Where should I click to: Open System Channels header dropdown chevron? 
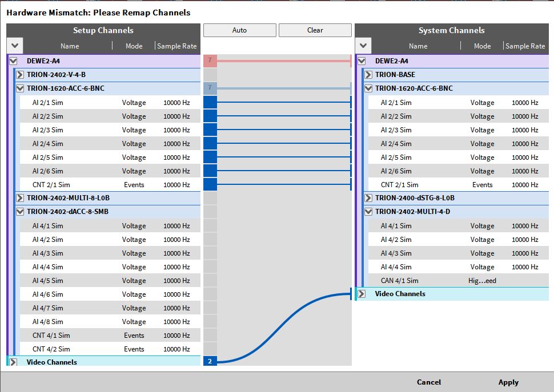[363, 46]
